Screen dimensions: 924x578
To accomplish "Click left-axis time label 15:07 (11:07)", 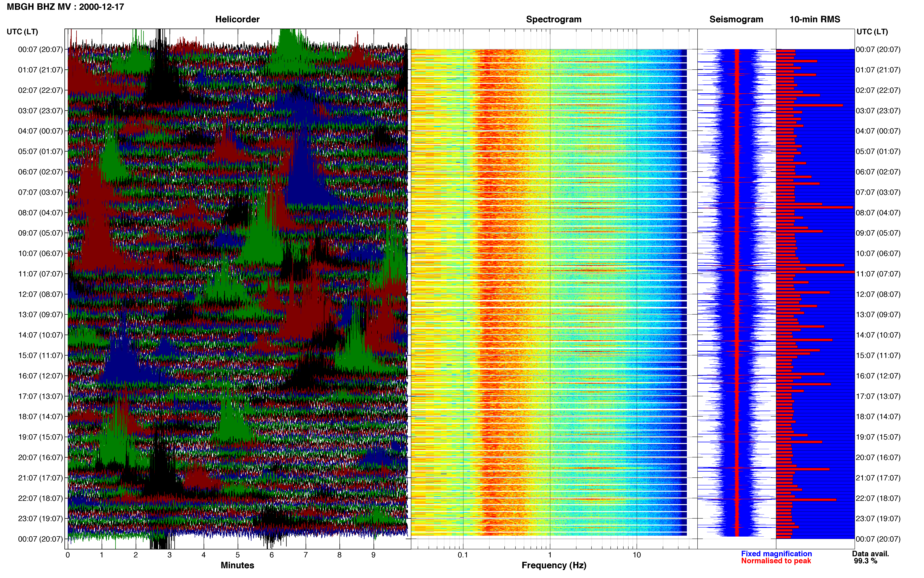I will [x=40, y=356].
